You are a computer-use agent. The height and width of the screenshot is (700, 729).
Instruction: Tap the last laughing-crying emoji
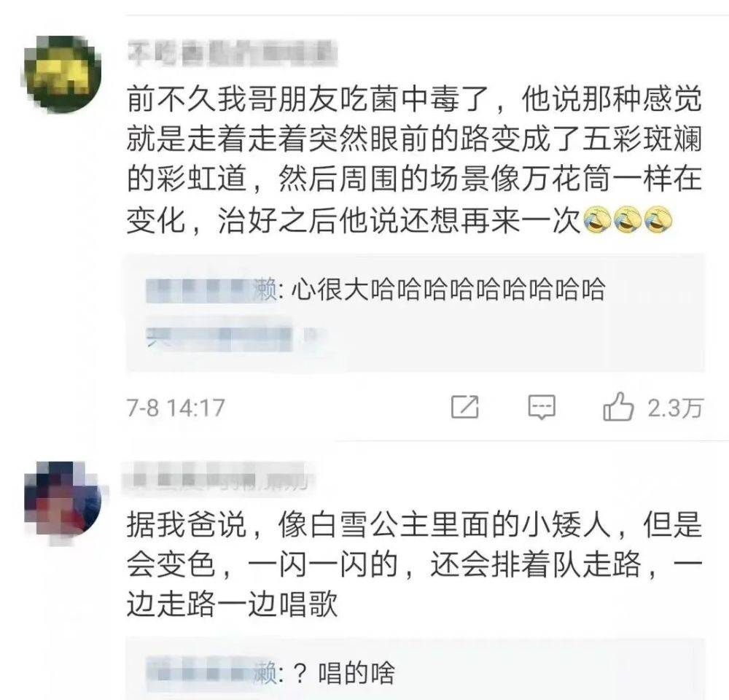pyautogui.click(x=658, y=219)
